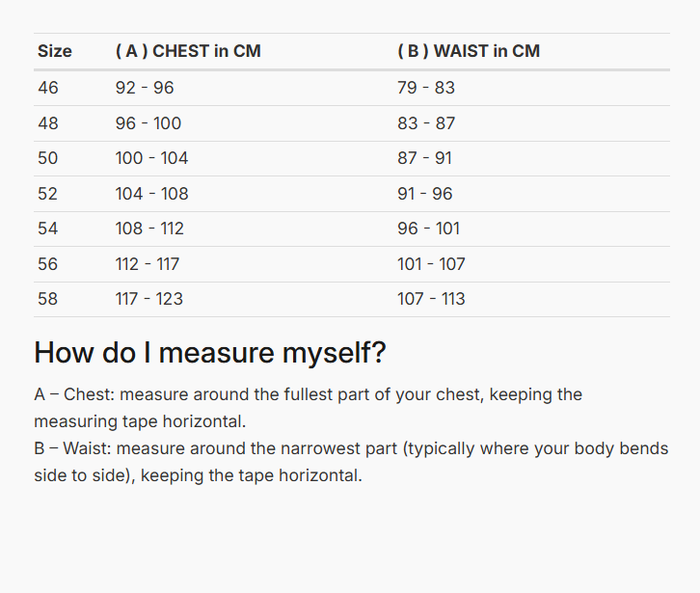Click chest measurement "117 - 123"
The width and height of the screenshot is (700, 593).
click(149, 299)
